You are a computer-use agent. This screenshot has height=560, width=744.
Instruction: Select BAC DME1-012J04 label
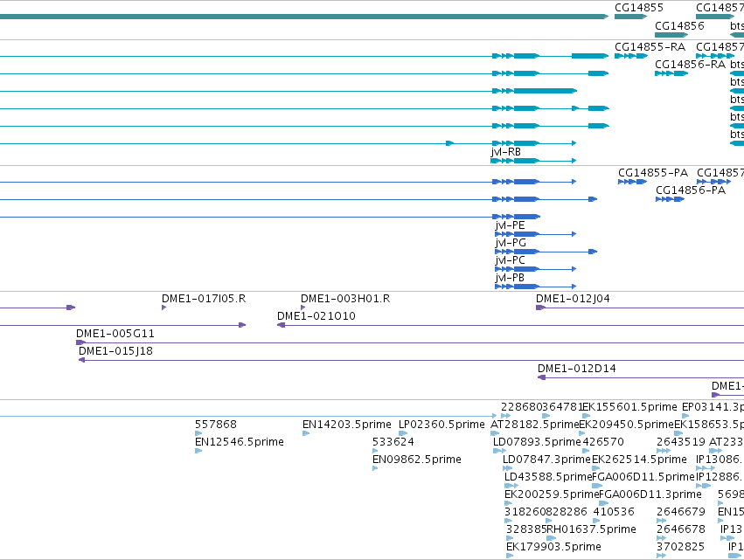[x=573, y=299]
